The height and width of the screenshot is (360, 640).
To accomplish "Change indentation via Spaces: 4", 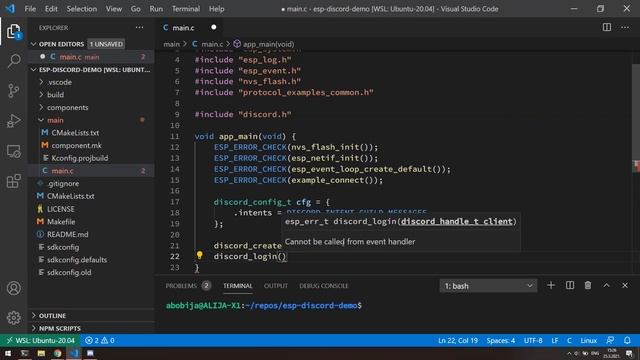I will tap(500, 340).
